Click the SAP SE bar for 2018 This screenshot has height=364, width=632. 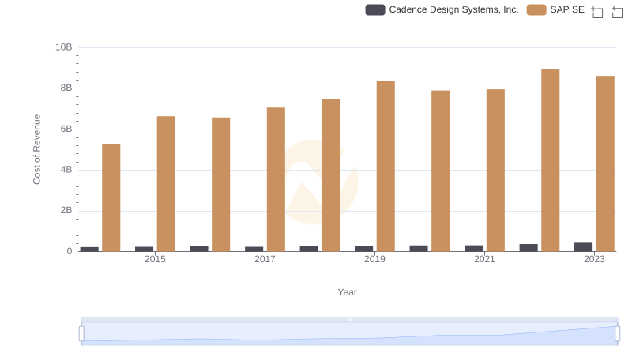coord(330,175)
